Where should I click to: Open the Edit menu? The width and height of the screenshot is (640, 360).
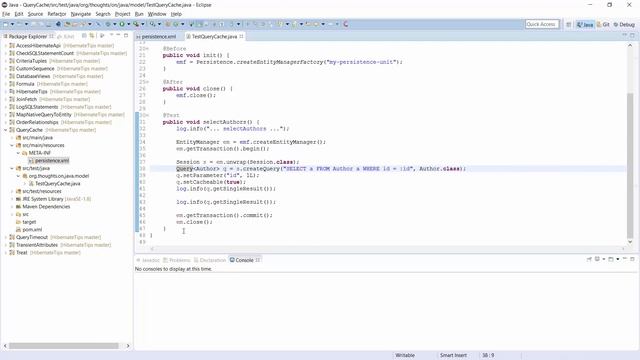19,14
